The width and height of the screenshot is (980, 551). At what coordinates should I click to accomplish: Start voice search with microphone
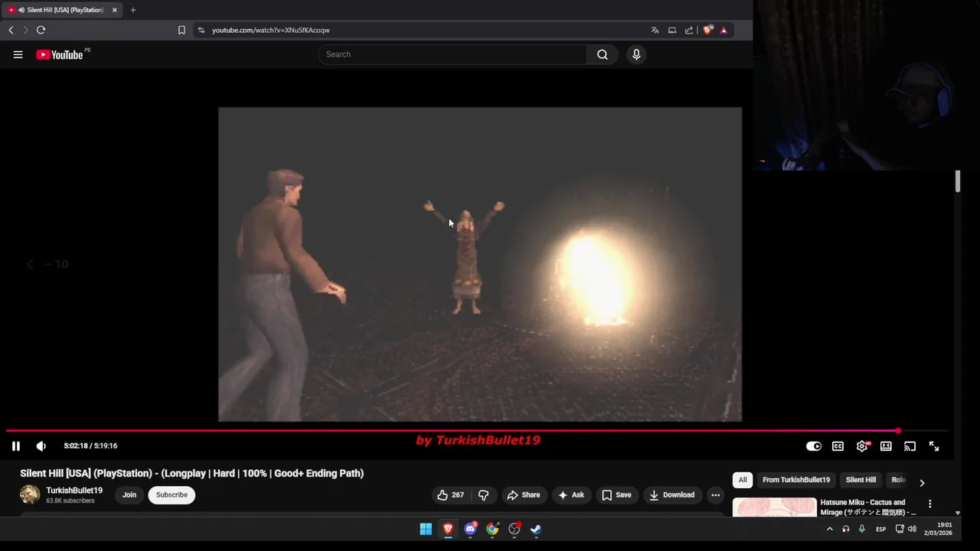coord(636,54)
